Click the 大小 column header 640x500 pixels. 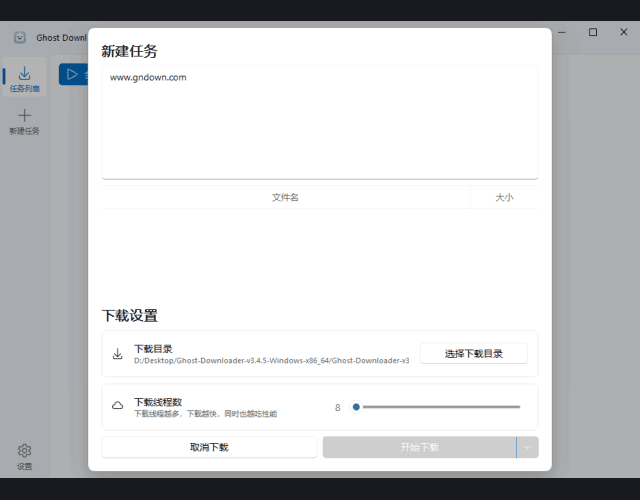pyautogui.click(x=504, y=198)
